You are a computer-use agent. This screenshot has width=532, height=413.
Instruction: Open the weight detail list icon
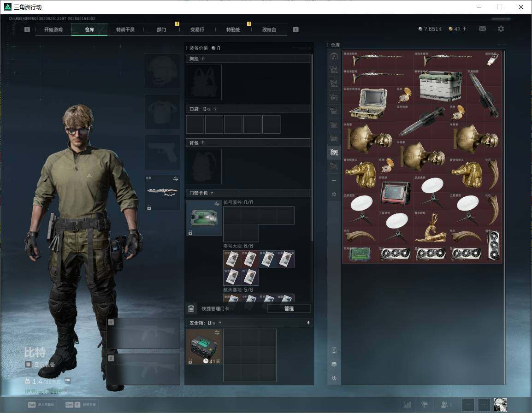tap(67, 381)
